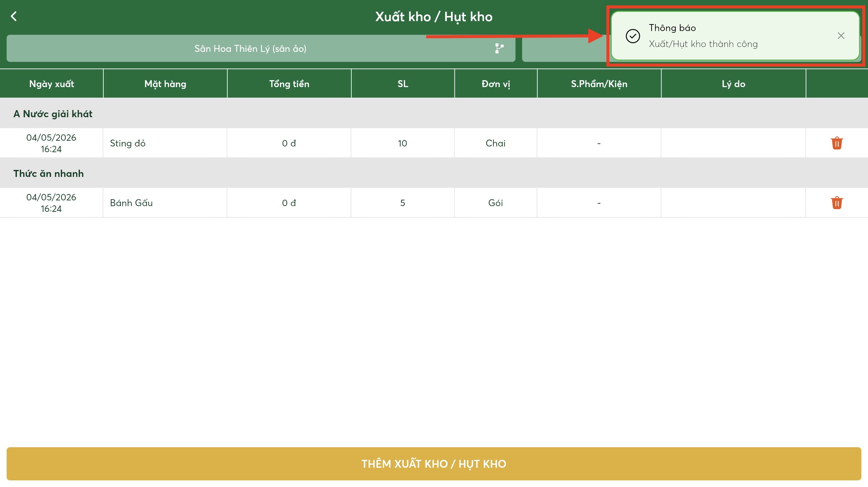Open the branch selector icon
The height and width of the screenshot is (487, 868).
click(499, 49)
